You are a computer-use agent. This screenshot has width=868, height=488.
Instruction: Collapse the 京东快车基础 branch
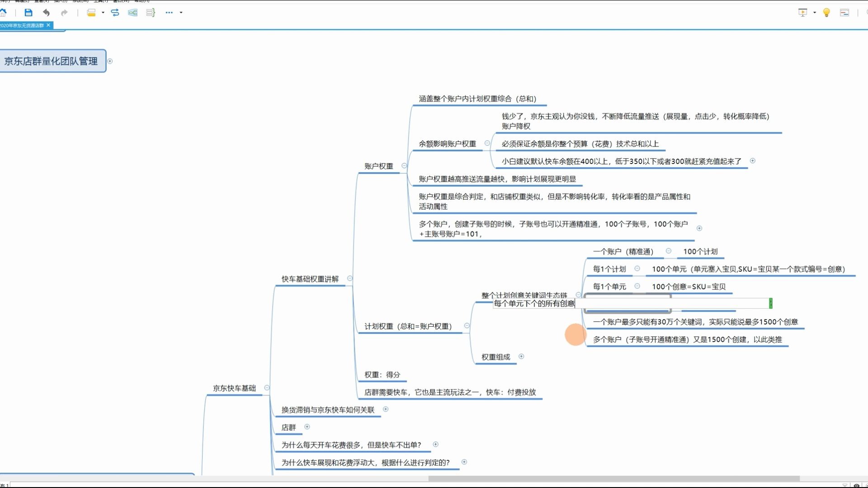coord(267,388)
